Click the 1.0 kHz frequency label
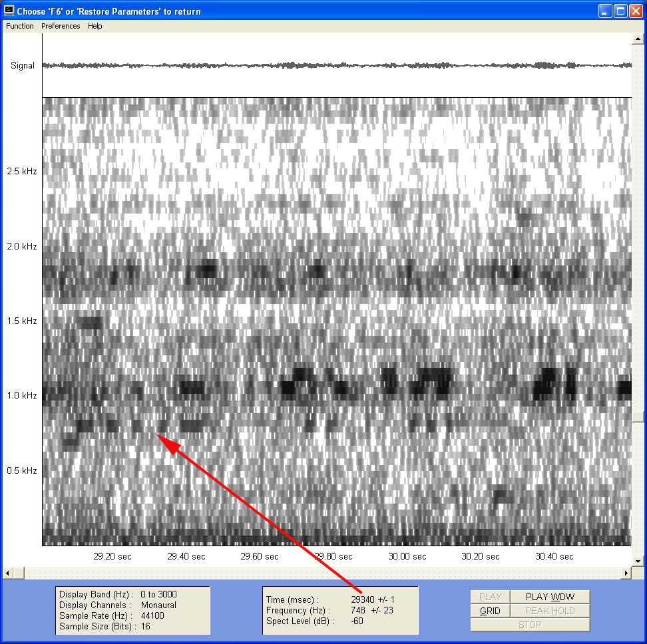This screenshot has height=644, width=647. (22, 395)
